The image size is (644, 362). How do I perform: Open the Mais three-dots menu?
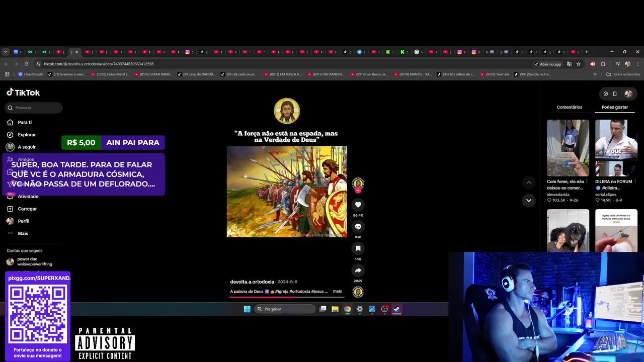[x=10, y=233]
